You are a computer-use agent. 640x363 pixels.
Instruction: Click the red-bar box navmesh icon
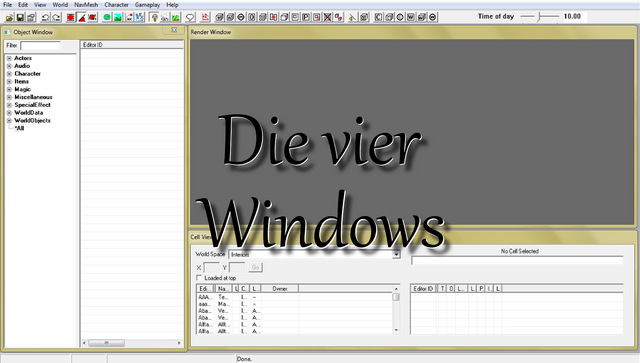pos(273,17)
